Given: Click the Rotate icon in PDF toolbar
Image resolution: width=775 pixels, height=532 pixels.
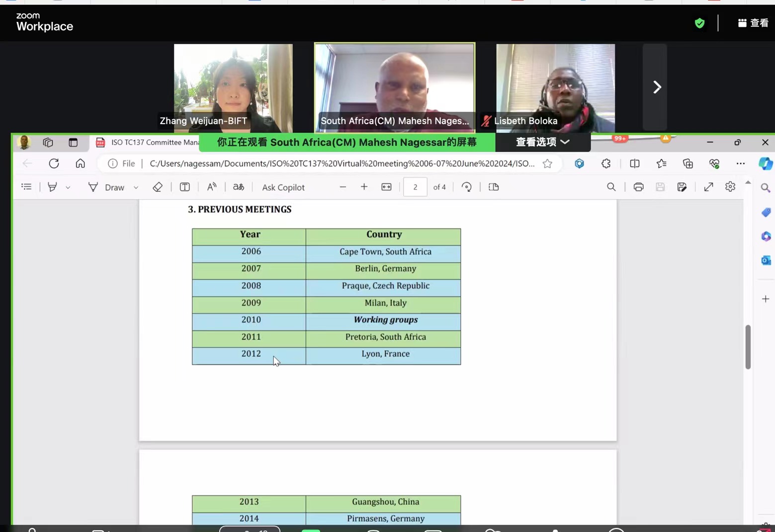Looking at the screenshot, I should click(x=466, y=187).
